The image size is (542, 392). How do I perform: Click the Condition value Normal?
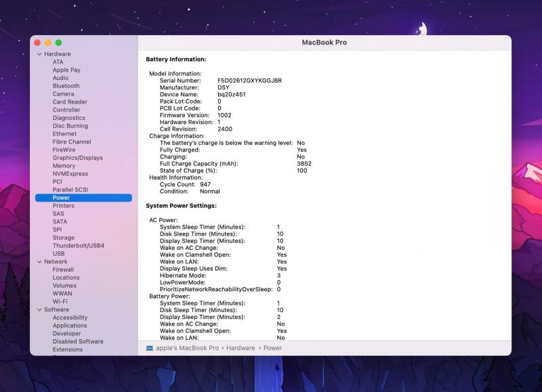210,191
